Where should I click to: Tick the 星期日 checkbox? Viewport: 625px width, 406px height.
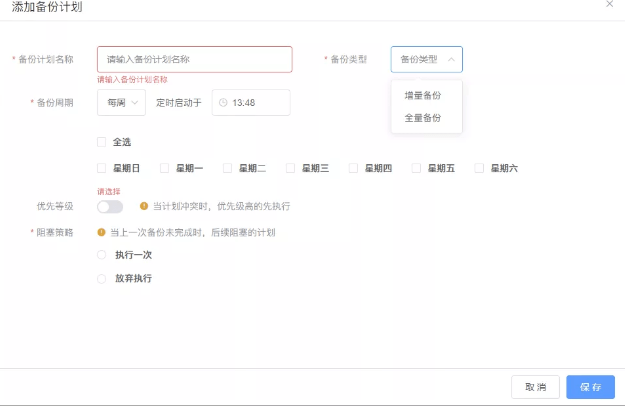101,168
